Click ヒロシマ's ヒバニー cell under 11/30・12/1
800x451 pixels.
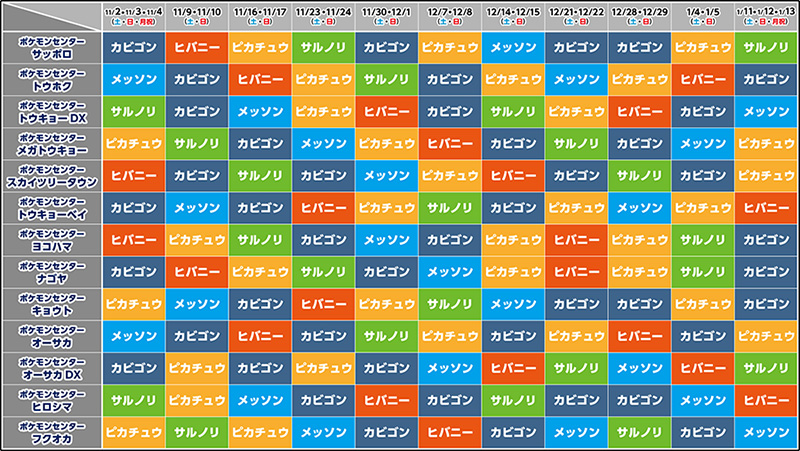pos(387,400)
